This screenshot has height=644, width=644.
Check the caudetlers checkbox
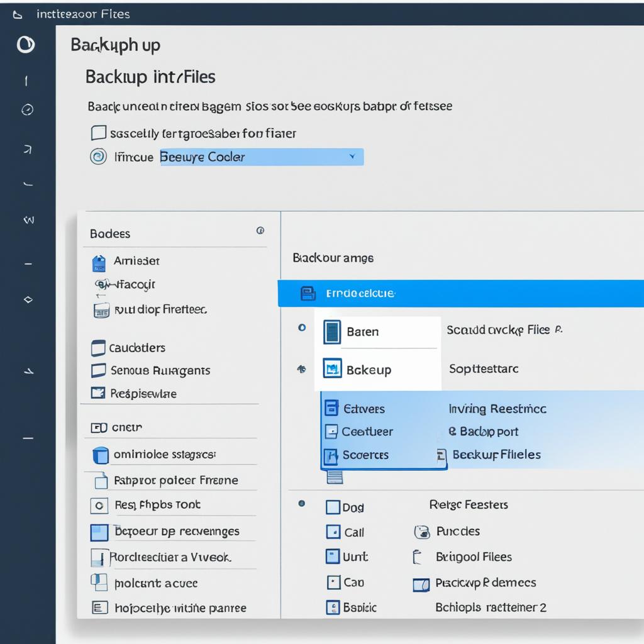click(x=98, y=348)
